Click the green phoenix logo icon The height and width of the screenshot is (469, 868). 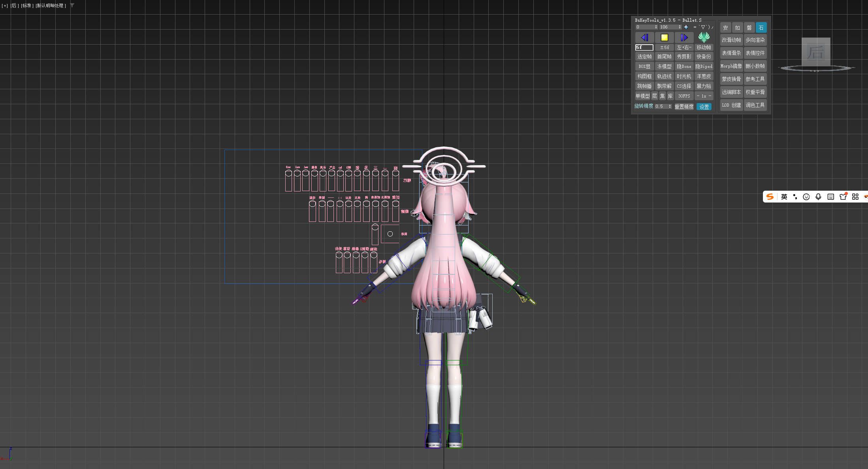[704, 37]
